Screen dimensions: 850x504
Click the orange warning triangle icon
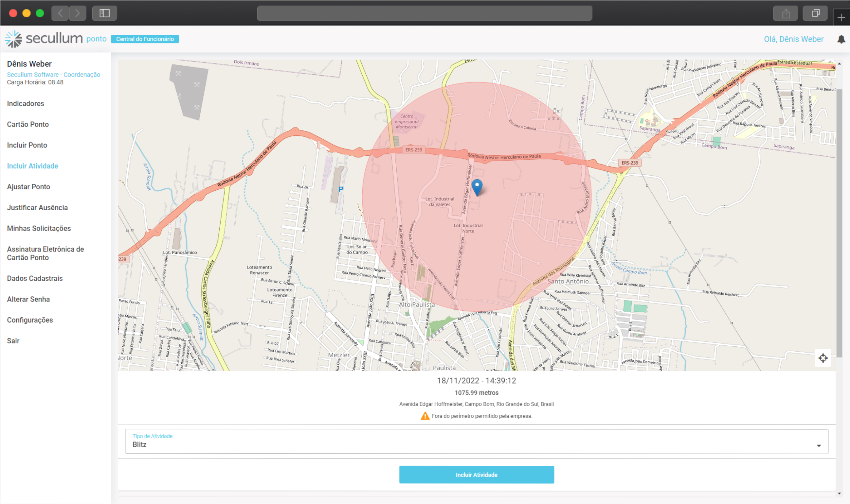coord(425,416)
